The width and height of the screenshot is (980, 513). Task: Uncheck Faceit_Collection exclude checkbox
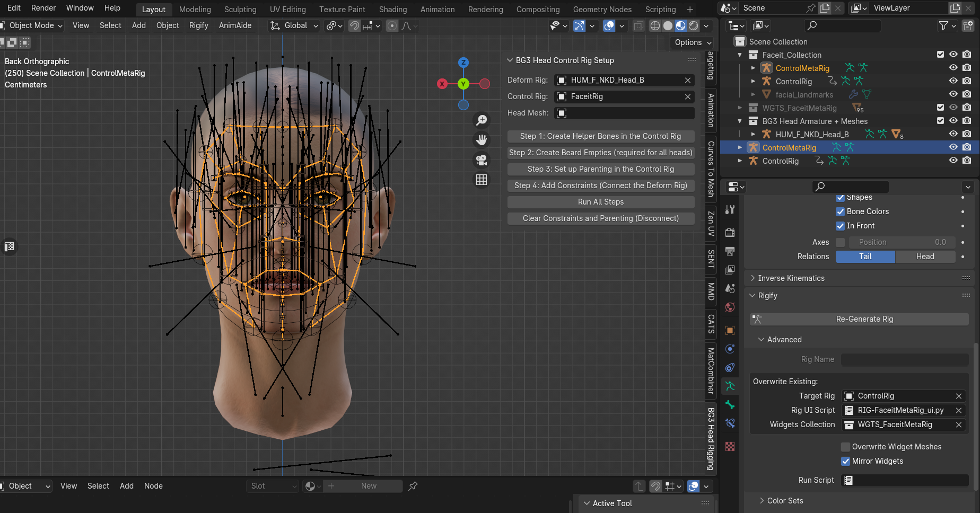(x=940, y=55)
